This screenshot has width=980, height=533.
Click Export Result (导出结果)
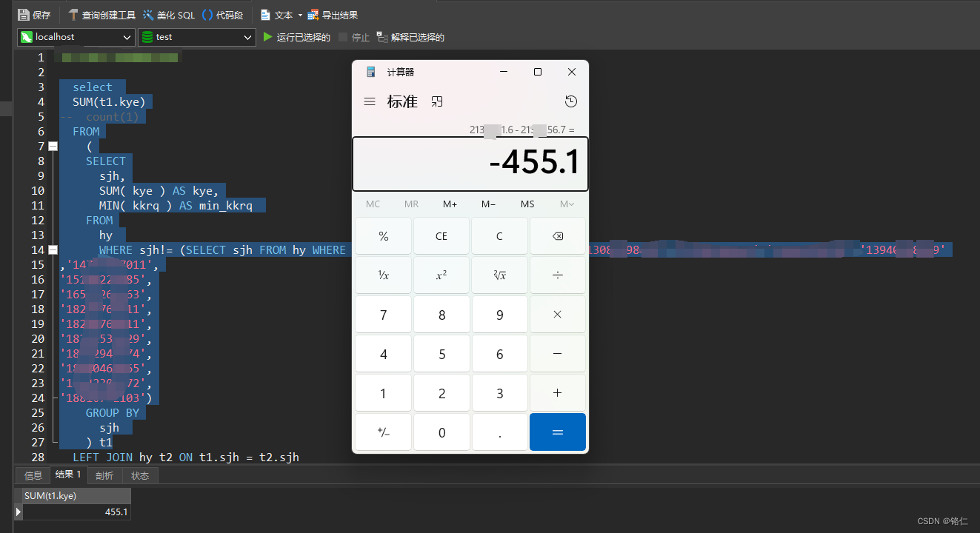(x=333, y=15)
